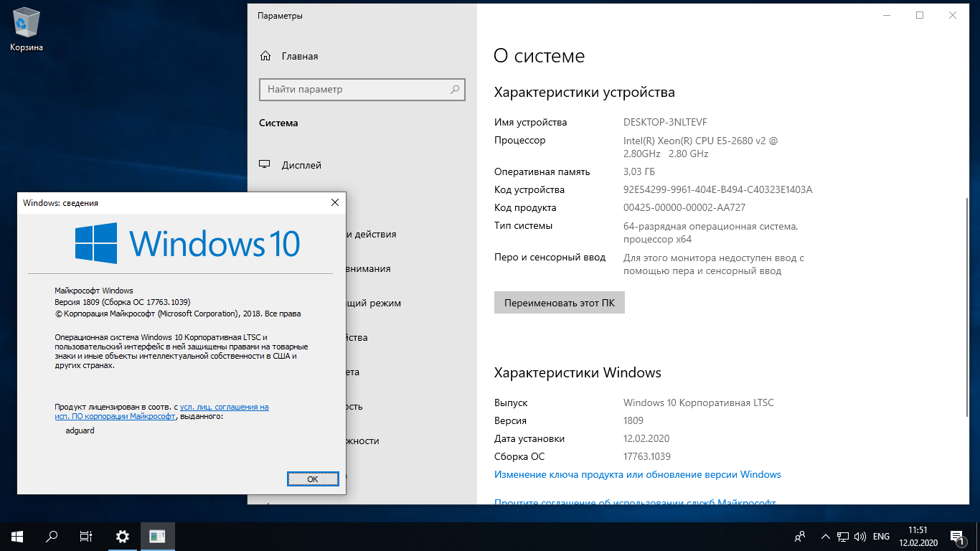Click OK in the Windows: сведения dialog
Image resolution: width=980 pixels, height=551 pixels.
pos(312,479)
